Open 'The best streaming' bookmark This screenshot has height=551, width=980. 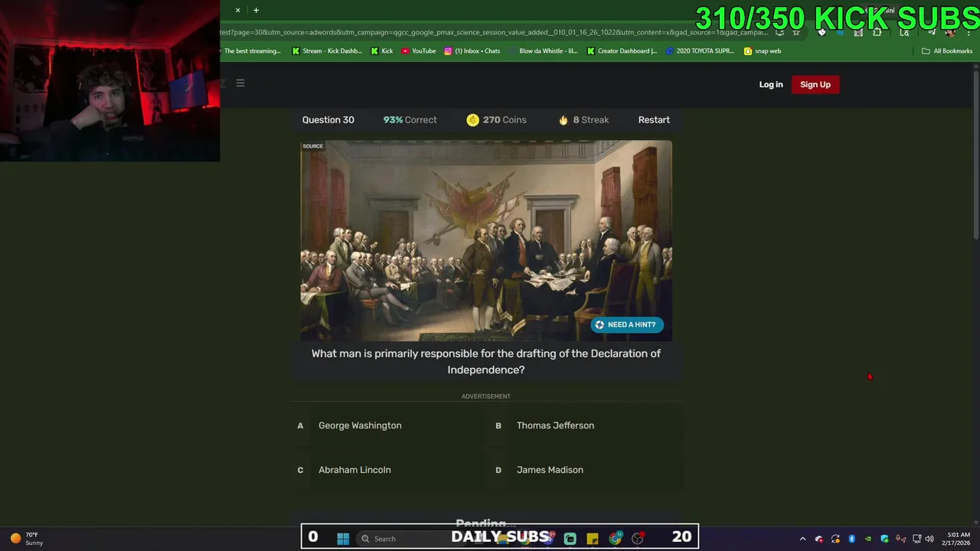coord(252,51)
